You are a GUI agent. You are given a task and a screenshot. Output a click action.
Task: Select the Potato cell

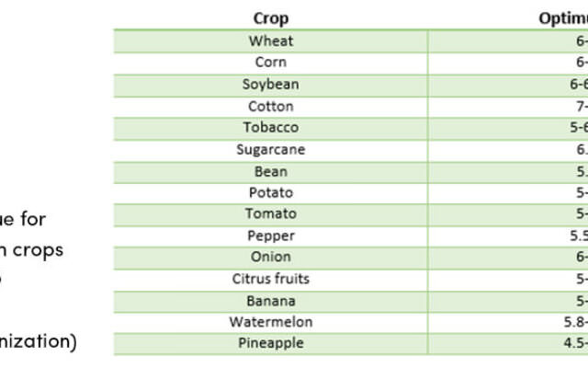click(x=271, y=192)
